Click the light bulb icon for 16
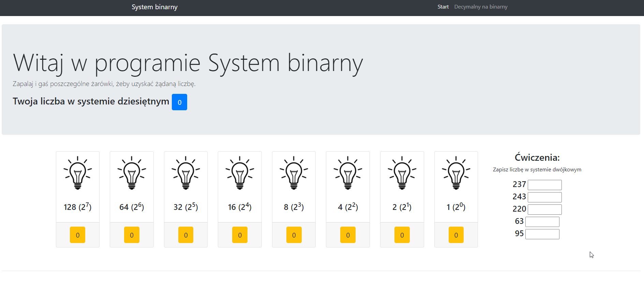Viewport: 644px width, 285px height. (240, 173)
